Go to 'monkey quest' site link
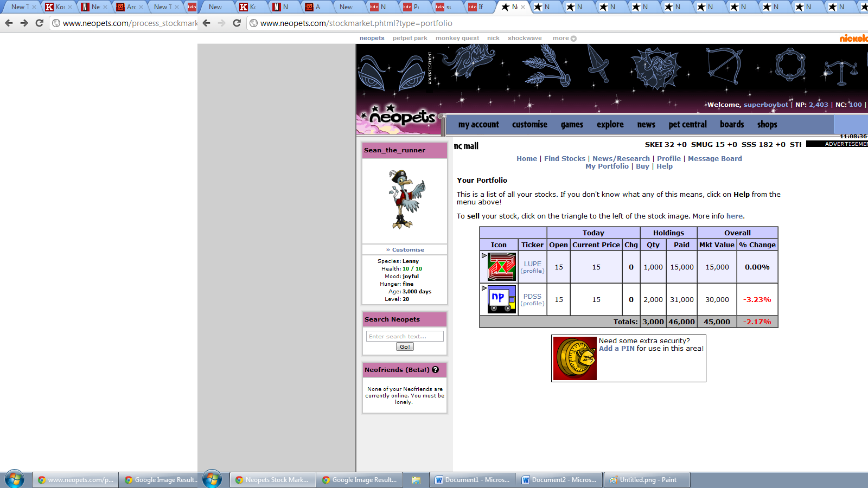868x488 pixels. click(457, 38)
